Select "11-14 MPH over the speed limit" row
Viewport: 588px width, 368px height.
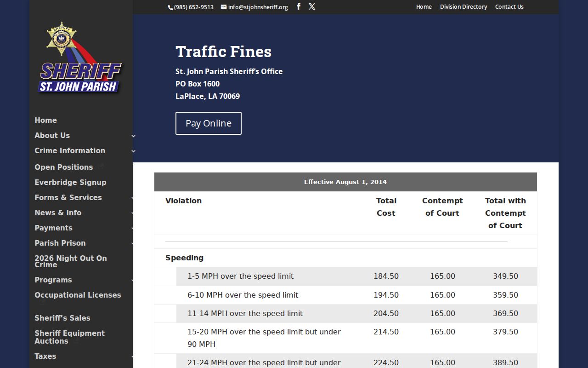(345, 313)
